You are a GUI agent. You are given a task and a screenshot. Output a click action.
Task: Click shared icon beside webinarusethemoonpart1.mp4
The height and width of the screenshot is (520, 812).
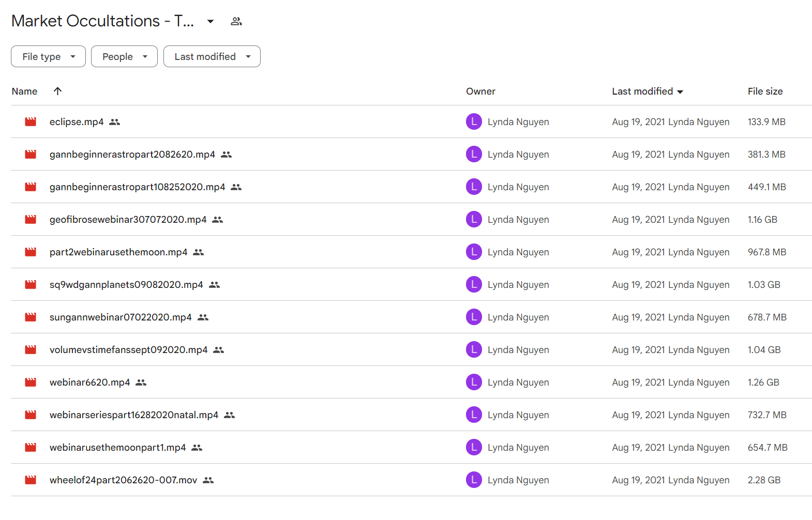[x=197, y=448]
